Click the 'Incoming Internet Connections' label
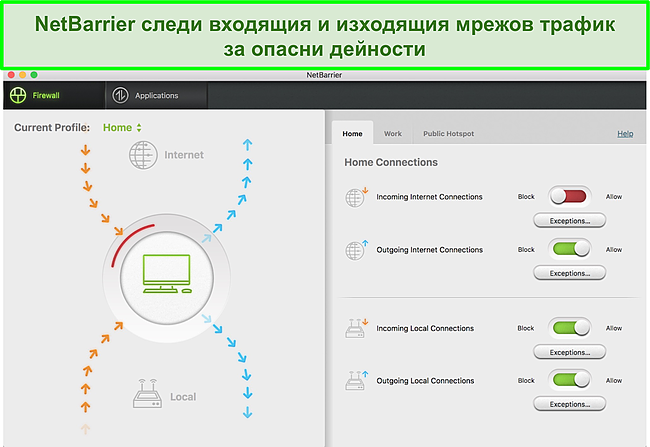 [x=429, y=197]
